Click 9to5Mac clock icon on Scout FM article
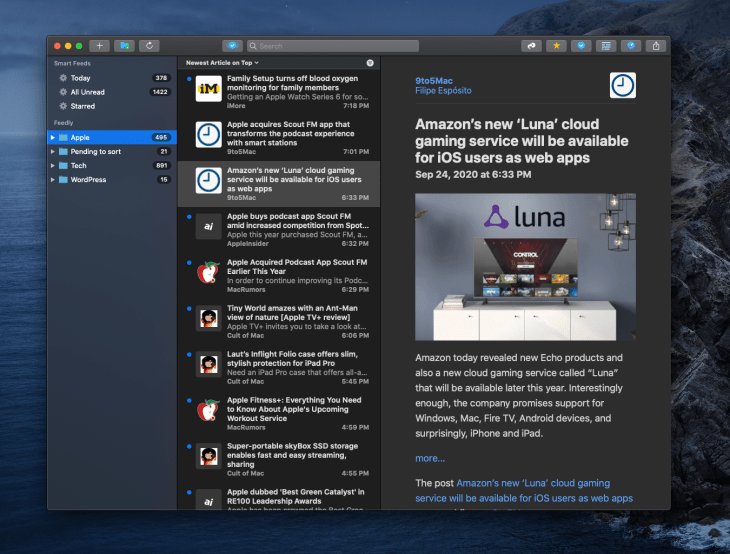Image resolution: width=730 pixels, height=554 pixels. tap(208, 135)
